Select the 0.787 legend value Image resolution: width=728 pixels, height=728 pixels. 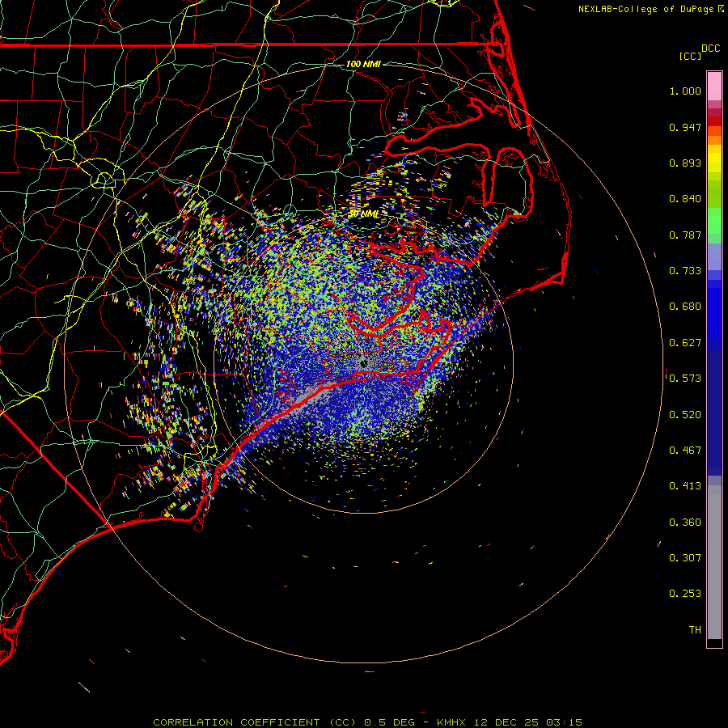685,235
